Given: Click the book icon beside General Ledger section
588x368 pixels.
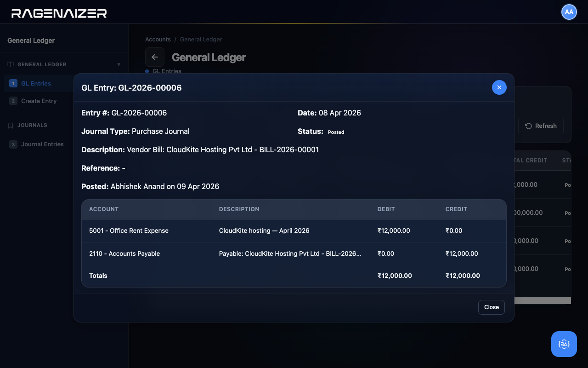Looking at the screenshot, I should point(11,64).
